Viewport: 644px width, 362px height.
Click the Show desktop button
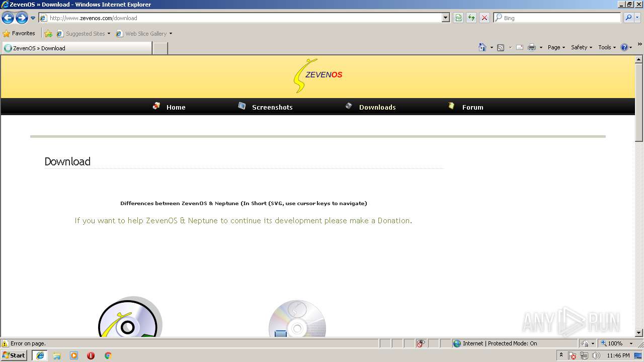tap(639, 355)
